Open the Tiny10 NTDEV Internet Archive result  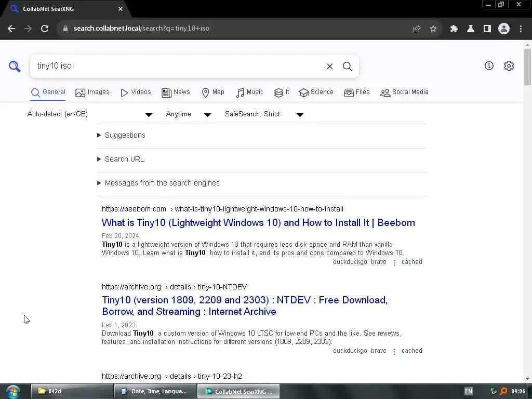pyautogui.click(x=245, y=305)
